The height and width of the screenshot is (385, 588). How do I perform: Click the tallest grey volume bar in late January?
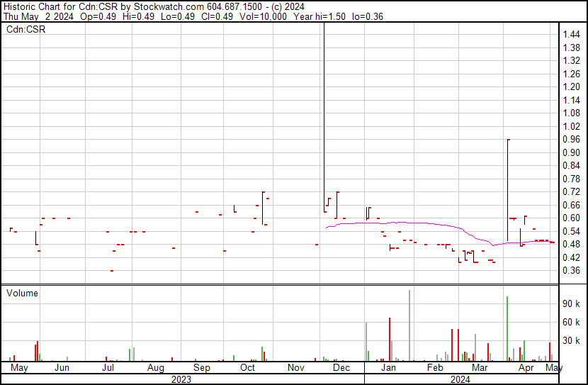[409, 325]
